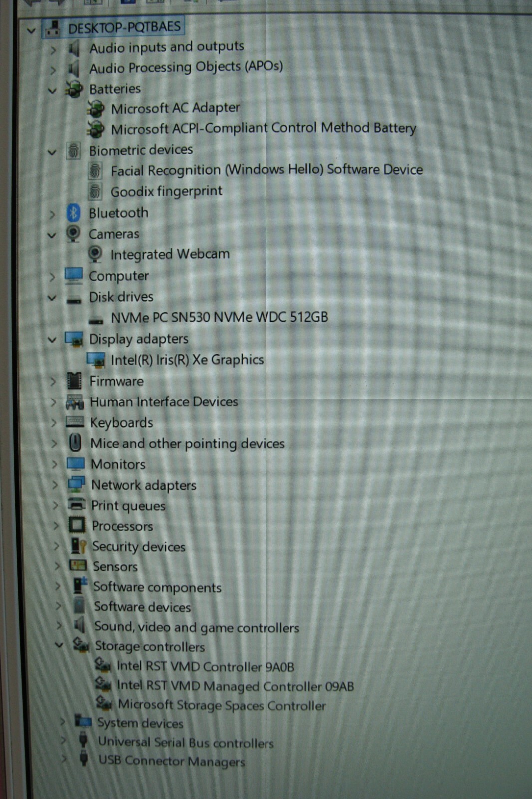Click the Keyboards category icon
This screenshot has height=799, width=532.
point(75,422)
